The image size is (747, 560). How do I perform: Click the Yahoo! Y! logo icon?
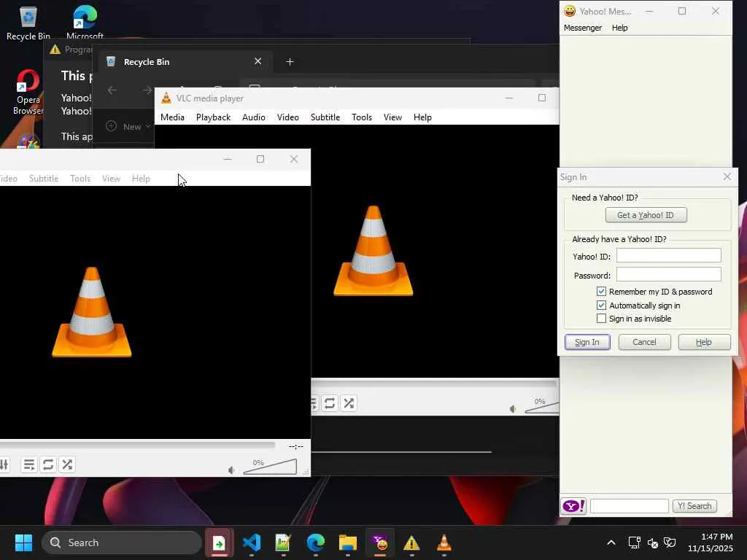coord(573,506)
